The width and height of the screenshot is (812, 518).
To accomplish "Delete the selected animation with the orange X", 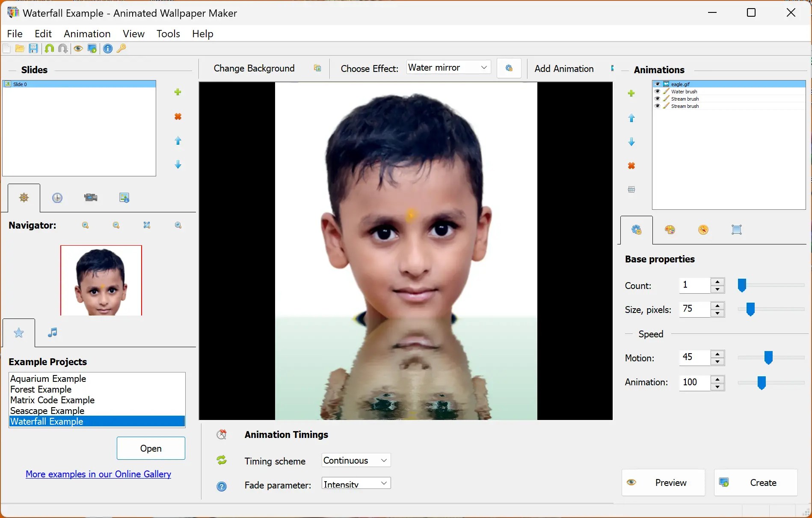I will coord(631,166).
